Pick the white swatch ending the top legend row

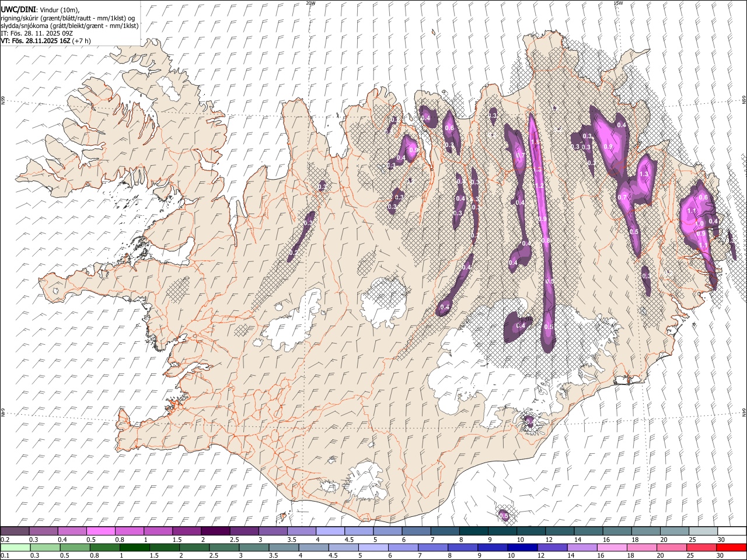pyautogui.click(x=732, y=531)
